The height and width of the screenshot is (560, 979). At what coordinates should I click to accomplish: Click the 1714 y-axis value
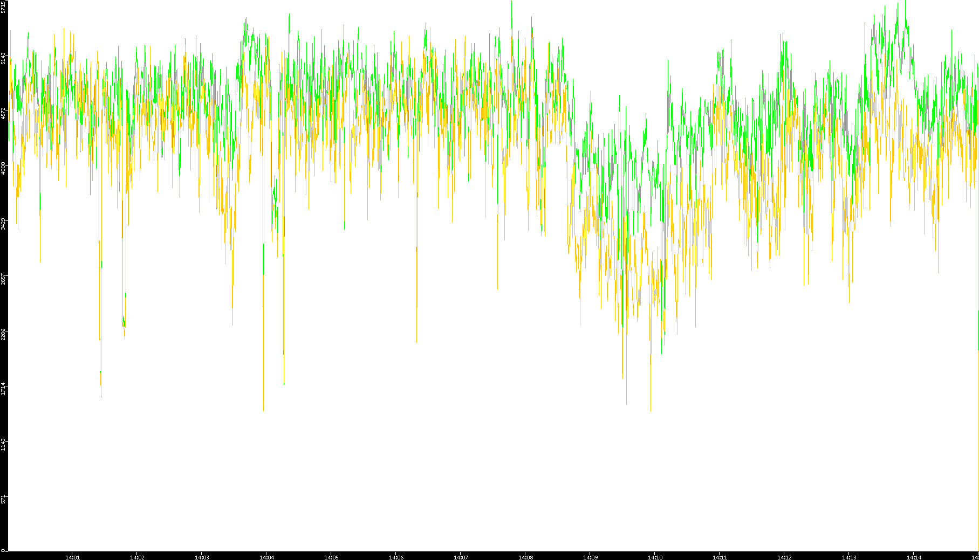coord(3,389)
